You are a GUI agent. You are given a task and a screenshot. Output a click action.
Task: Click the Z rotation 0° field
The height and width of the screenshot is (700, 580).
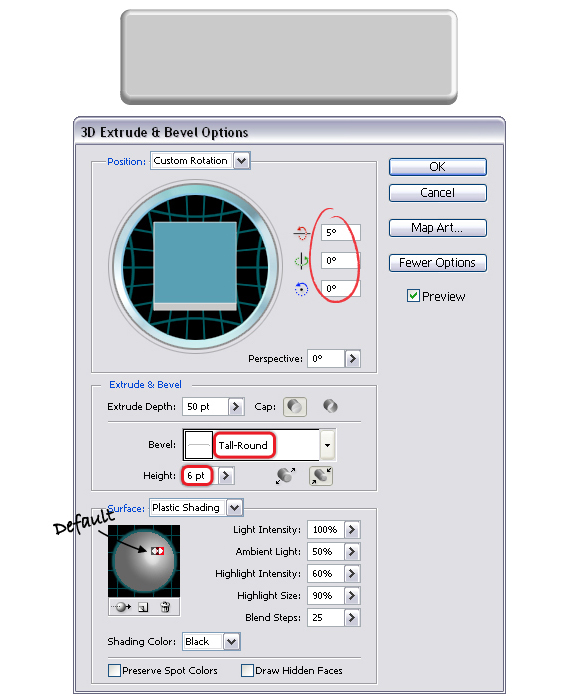click(341, 289)
